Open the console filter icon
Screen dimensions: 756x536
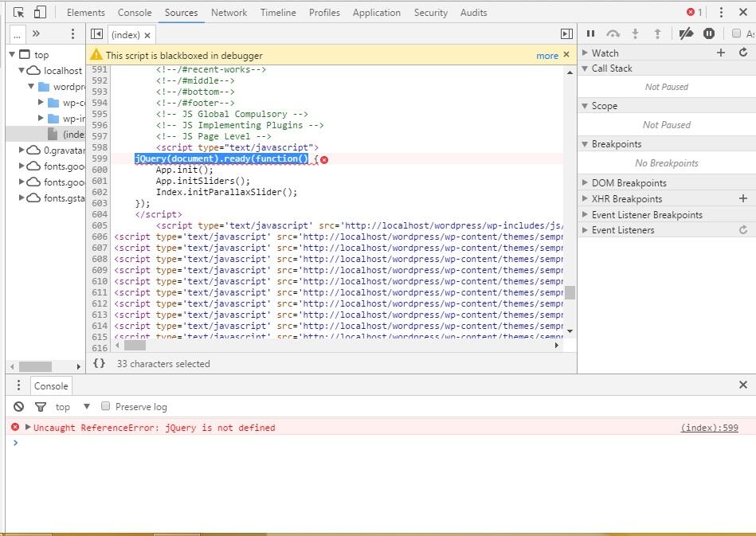click(x=41, y=407)
